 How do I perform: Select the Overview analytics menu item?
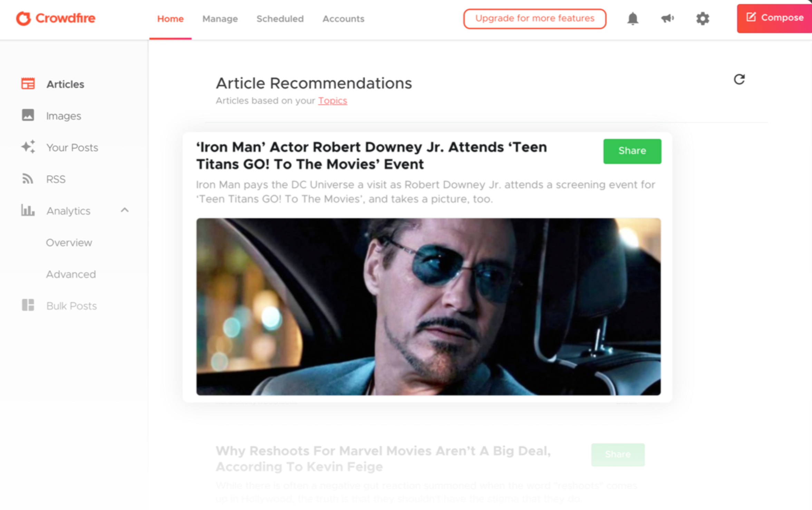69,242
